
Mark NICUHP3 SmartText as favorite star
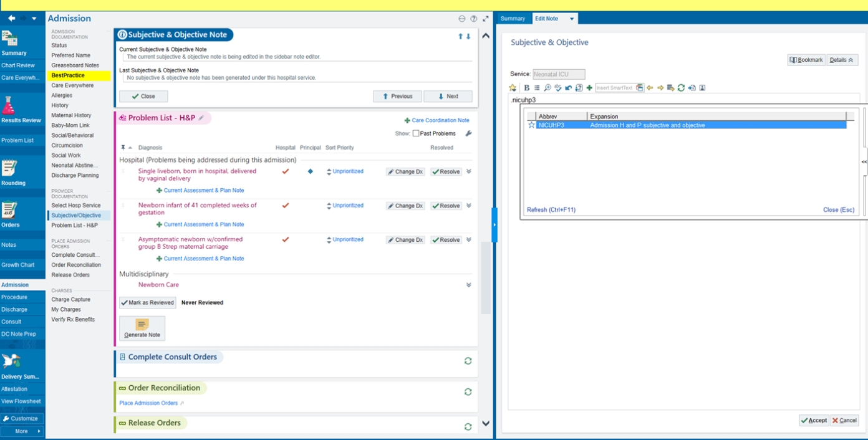point(532,125)
